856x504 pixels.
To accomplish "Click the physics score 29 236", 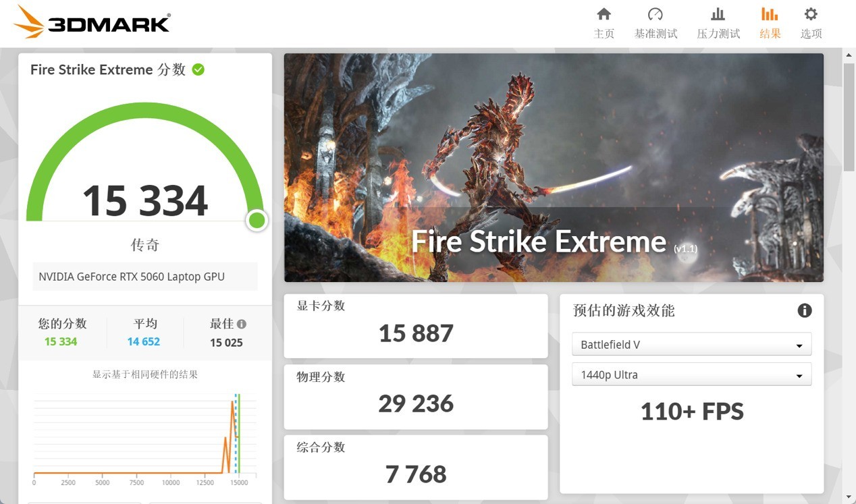I will coord(416,403).
